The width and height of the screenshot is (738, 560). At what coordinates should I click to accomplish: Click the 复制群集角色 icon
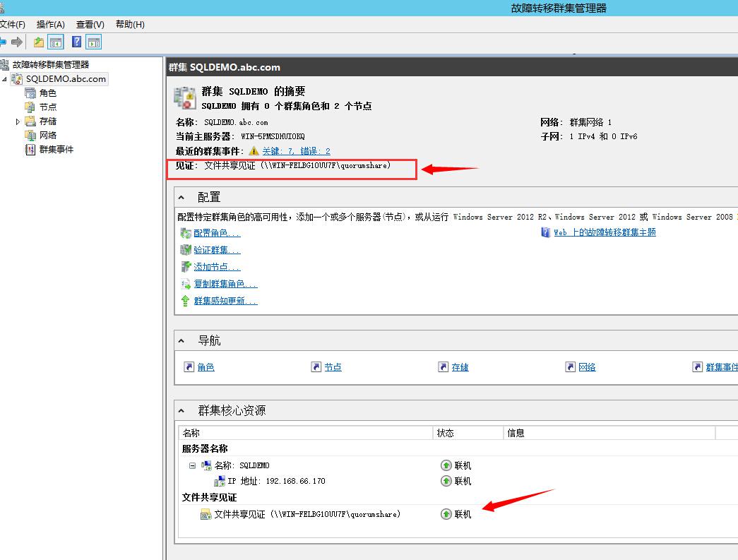pos(186,284)
